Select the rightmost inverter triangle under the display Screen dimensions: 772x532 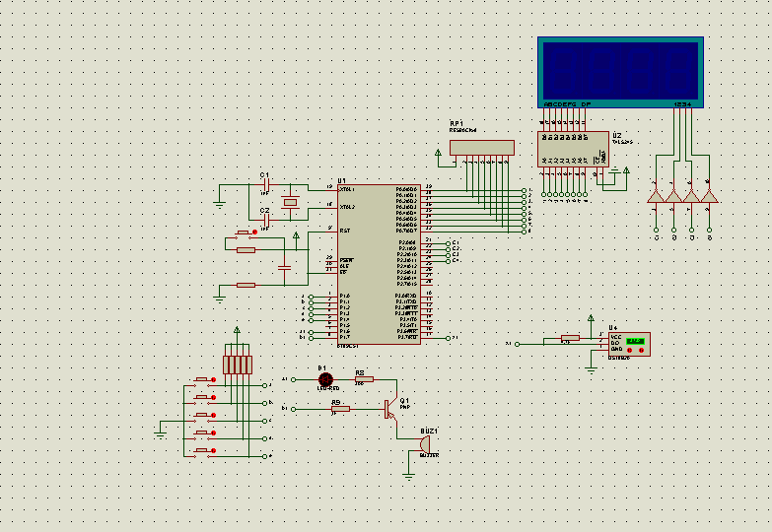(709, 196)
